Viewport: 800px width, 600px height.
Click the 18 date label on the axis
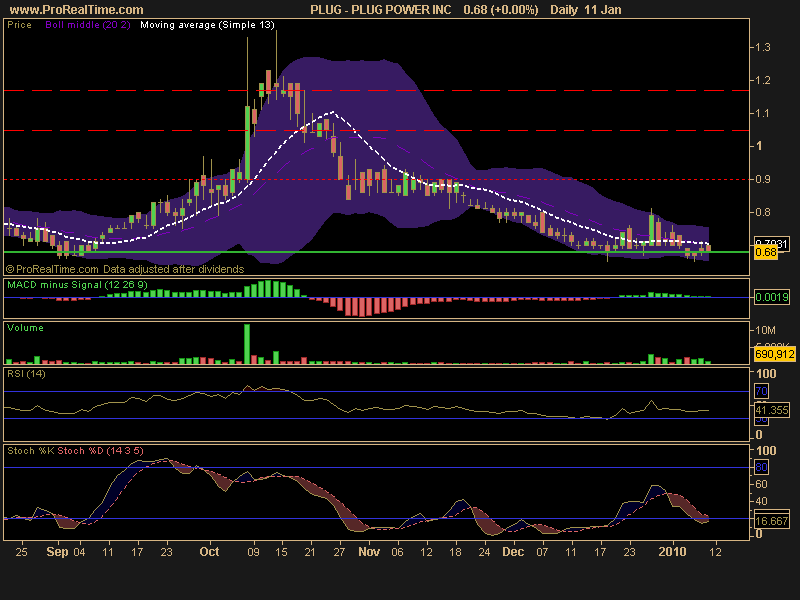coord(455,552)
